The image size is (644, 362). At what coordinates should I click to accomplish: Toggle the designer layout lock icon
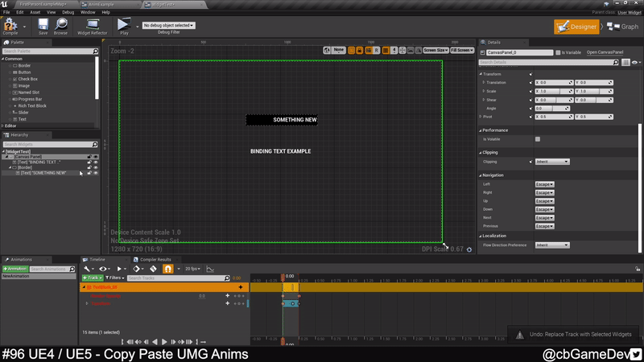click(x=359, y=50)
